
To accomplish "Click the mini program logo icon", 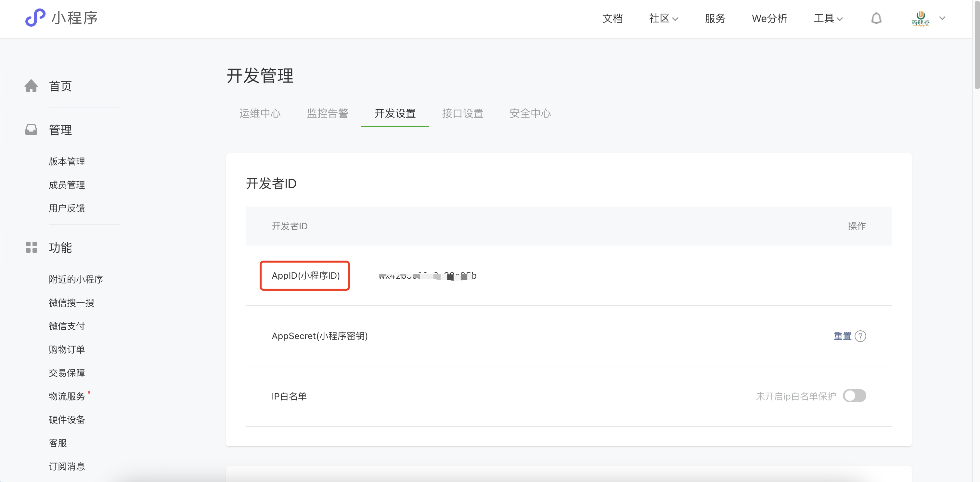I will pos(35,18).
